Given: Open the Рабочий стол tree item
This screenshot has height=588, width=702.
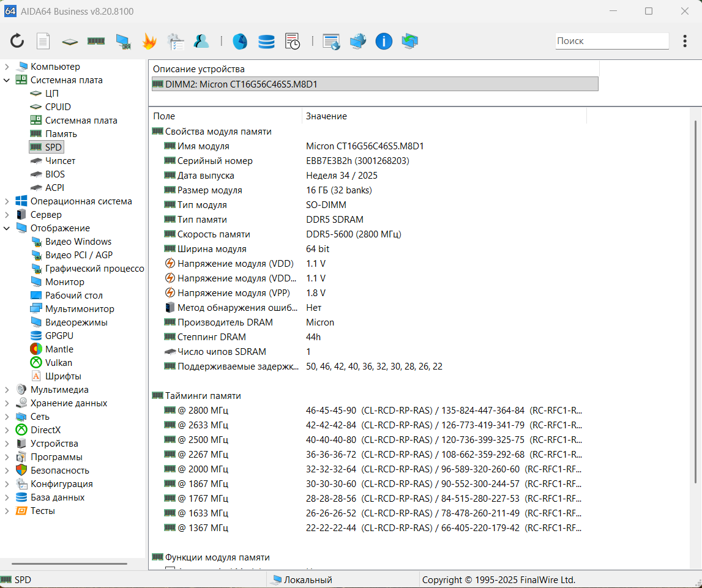Looking at the screenshot, I should [73, 296].
